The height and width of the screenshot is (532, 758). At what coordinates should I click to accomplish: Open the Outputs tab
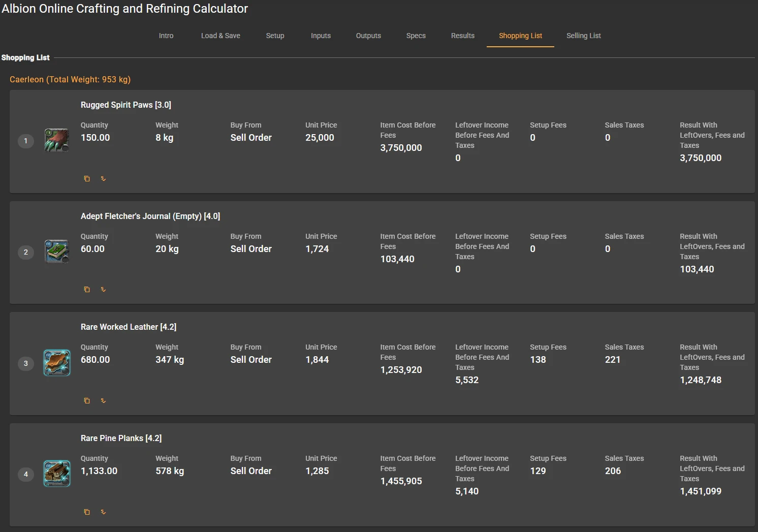(x=368, y=36)
